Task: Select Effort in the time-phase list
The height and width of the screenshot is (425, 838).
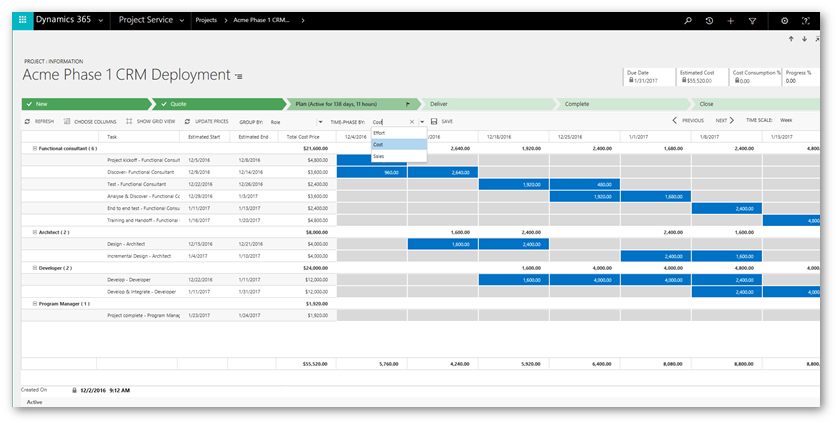Action: [399, 133]
